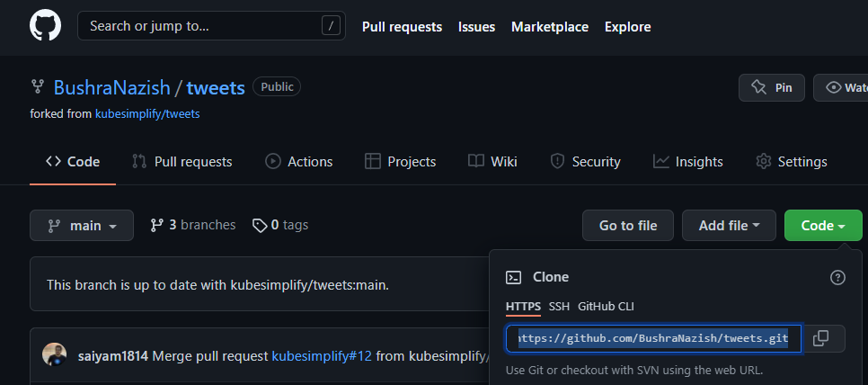
Task: Click the Public visibility badge
Action: coord(277,87)
